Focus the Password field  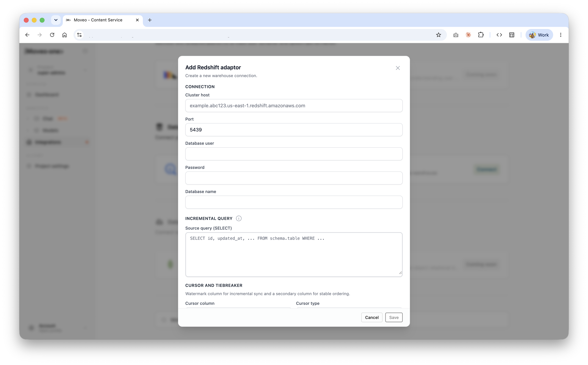coord(294,178)
